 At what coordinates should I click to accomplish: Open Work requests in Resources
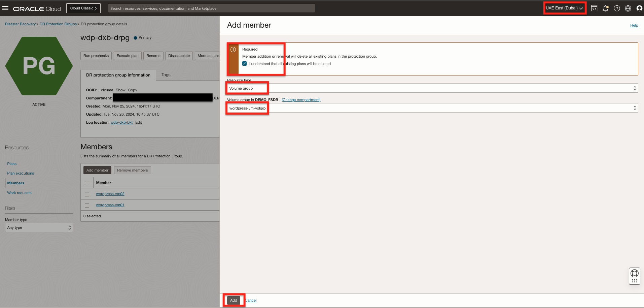[19, 193]
